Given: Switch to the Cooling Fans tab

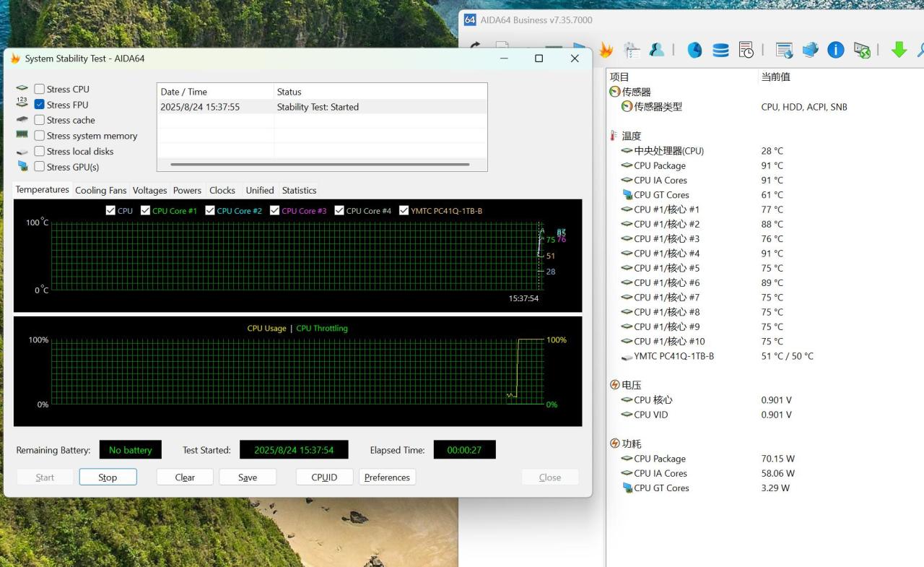Looking at the screenshot, I should [x=100, y=190].
